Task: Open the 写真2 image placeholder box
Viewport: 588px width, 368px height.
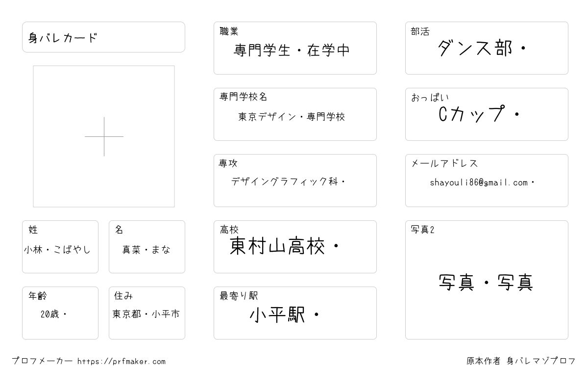Action: click(487, 280)
